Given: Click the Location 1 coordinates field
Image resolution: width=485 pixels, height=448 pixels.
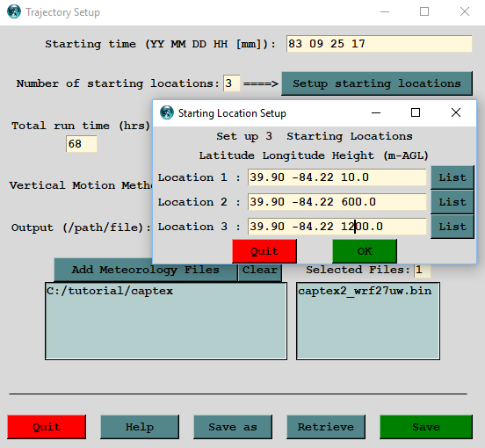Looking at the screenshot, I should (x=337, y=177).
